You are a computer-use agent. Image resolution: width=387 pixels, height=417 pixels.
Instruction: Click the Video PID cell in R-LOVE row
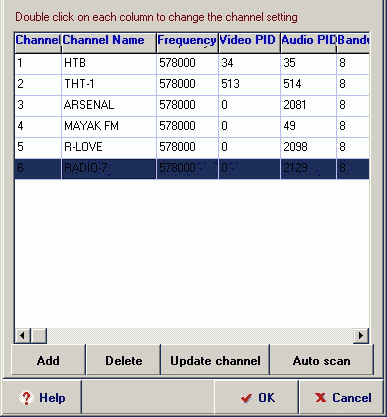[x=249, y=147]
